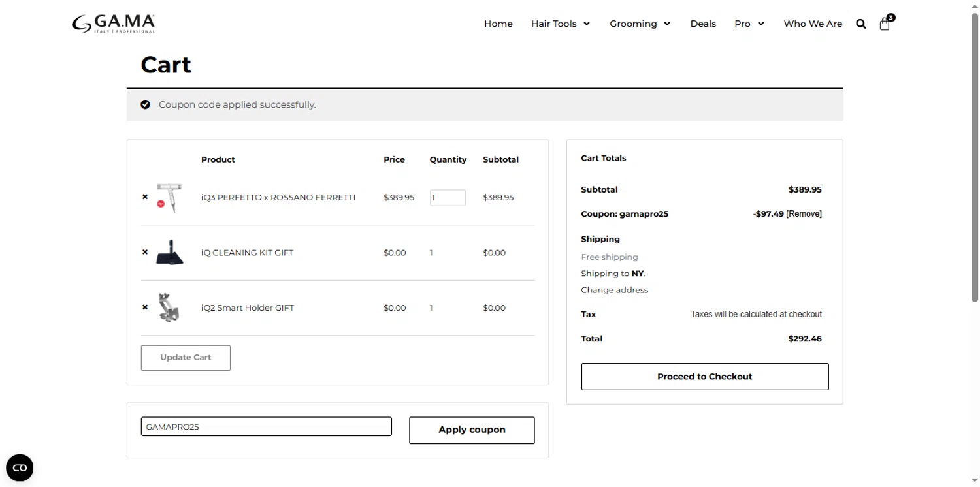980x487 pixels.
Task: Click the Update Cart button
Action: [x=186, y=358]
